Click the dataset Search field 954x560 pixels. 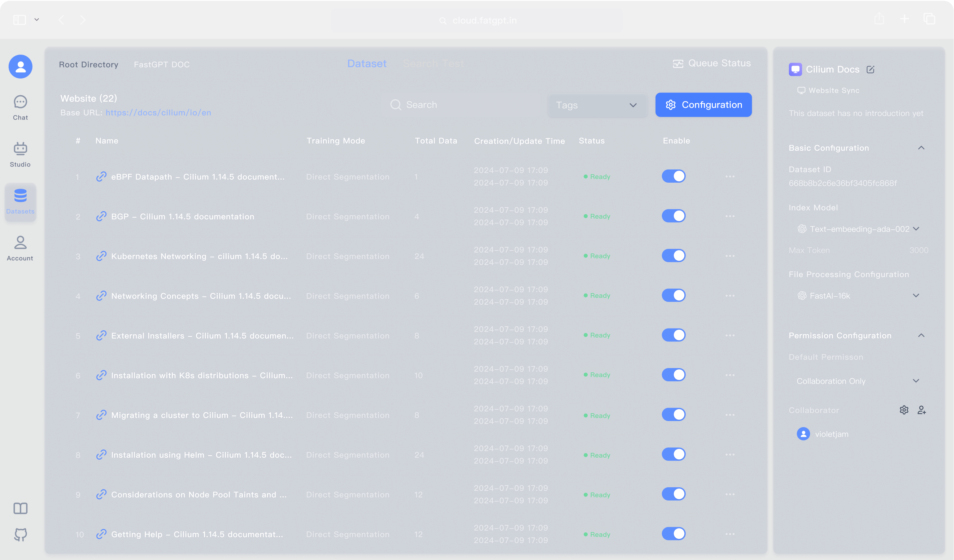coord(460,105)
